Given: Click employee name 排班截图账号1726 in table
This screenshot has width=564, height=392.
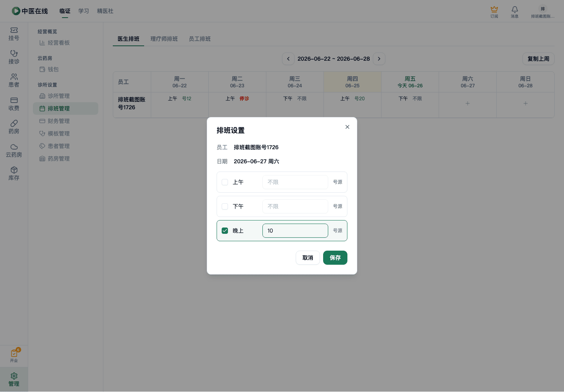Looking at the screenshot, I should pyautogui.click(x=132, y=103).
